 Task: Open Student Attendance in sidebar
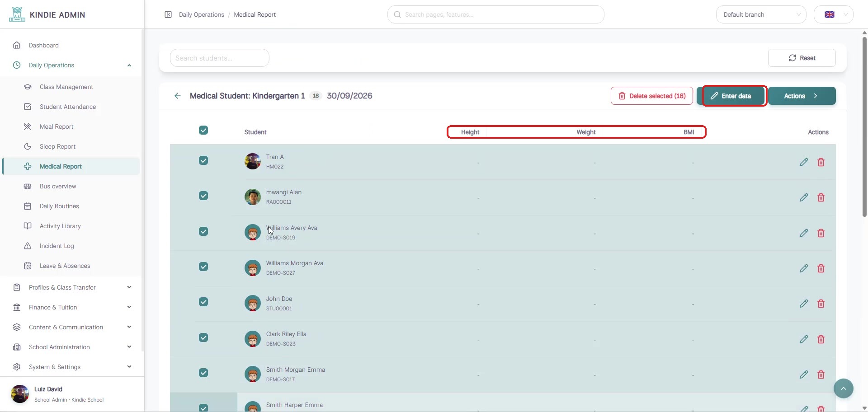pos(71,107)
